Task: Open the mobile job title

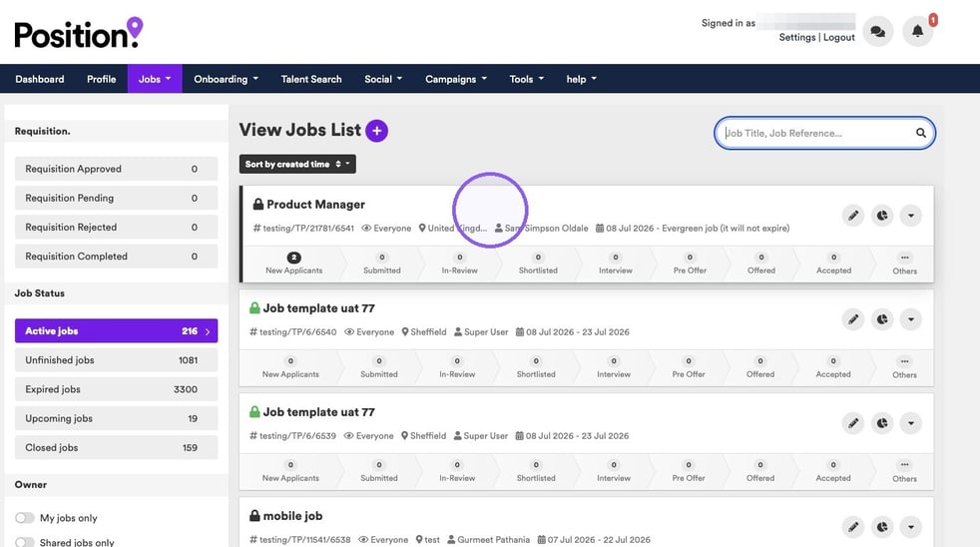Action: tap(292, 516)
